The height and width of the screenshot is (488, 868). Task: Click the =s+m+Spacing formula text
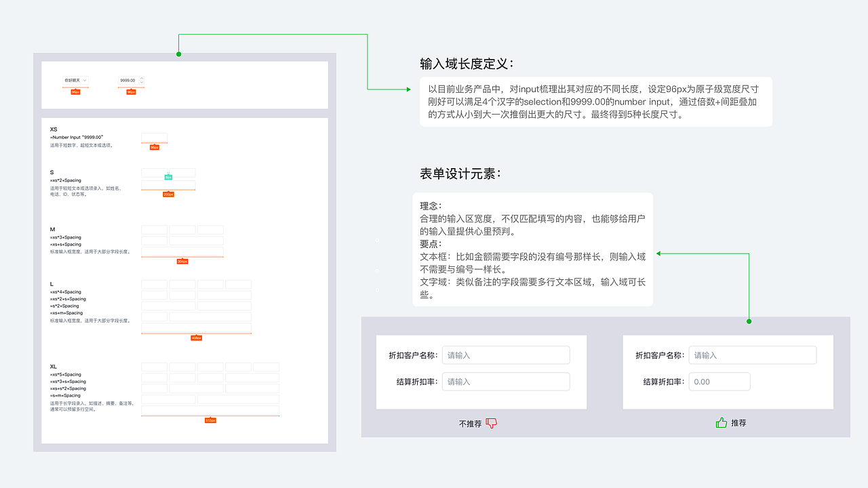(65, 395)
